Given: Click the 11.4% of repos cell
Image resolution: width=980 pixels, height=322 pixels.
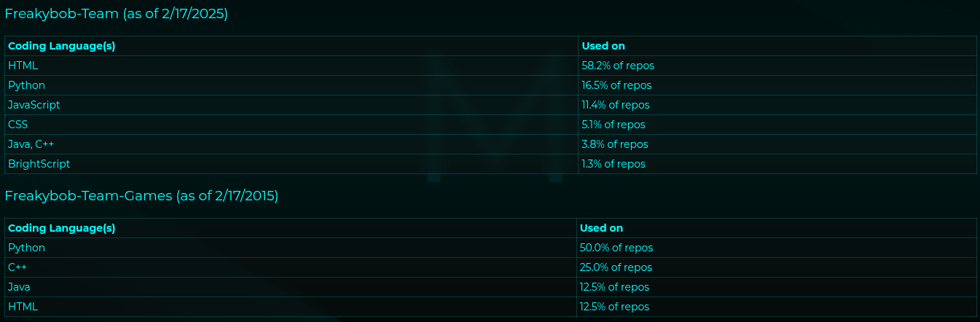Looking at the screenshot, I should tap(616, 105).
